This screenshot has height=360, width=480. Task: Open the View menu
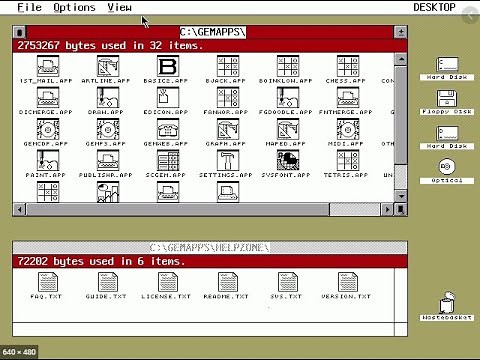tap(119, 7)
